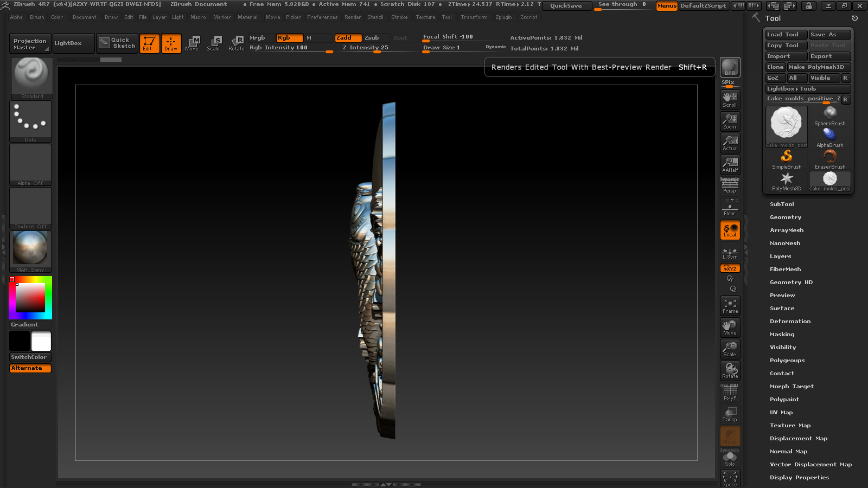Expand the Geometry section
The width and height of the screenshot is (868, 488).
click(786, 217)
